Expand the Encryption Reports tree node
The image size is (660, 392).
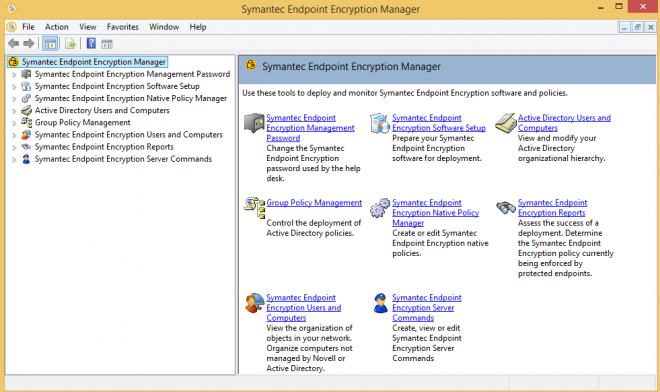pyautogui.click(x=14, y=147)
